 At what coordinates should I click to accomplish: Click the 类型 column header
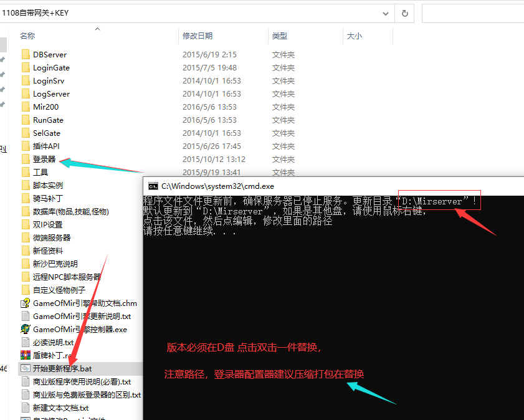[x=280, y=36]
